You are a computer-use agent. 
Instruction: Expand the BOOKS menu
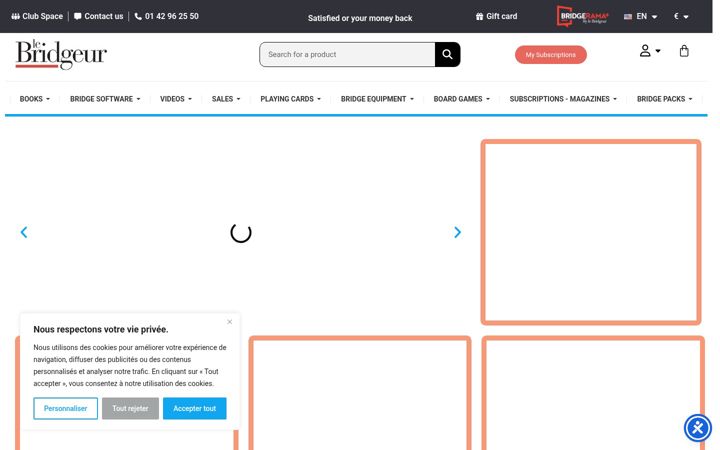pos(34,99)
